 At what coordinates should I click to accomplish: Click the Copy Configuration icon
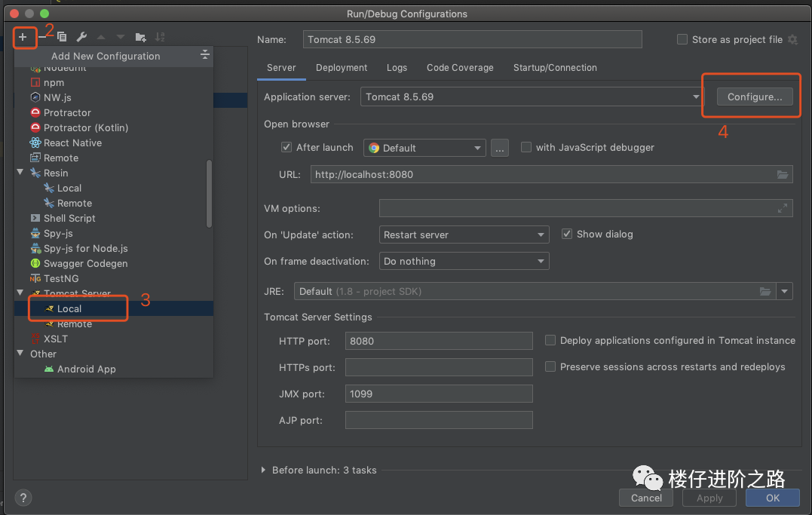62,37
